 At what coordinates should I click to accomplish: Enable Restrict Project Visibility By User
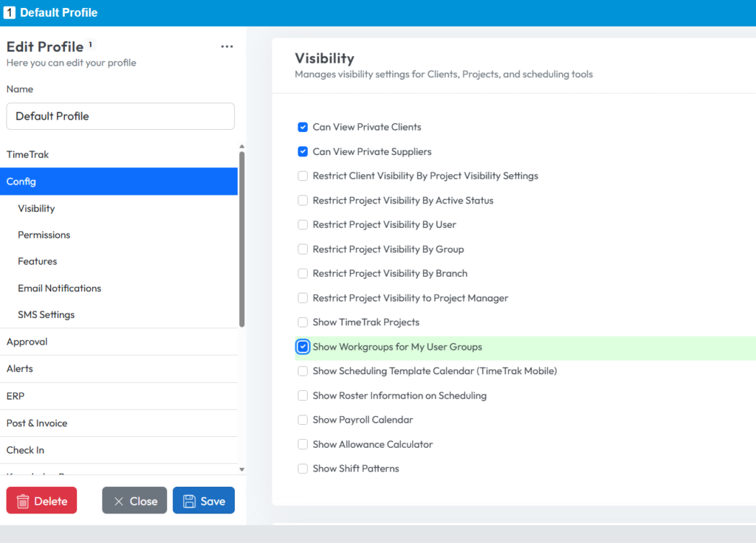(x=303, y=224)
